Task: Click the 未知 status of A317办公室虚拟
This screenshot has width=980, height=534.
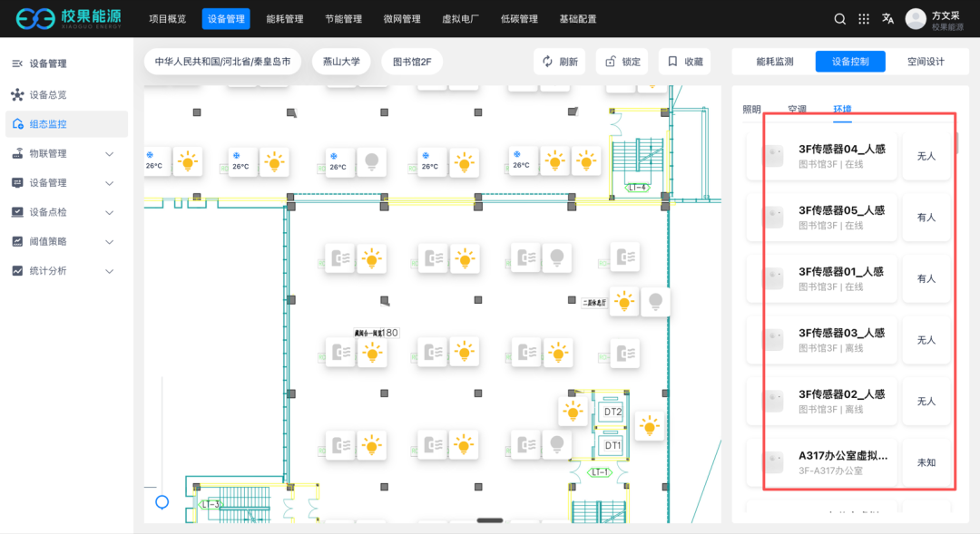Action: 926,462
